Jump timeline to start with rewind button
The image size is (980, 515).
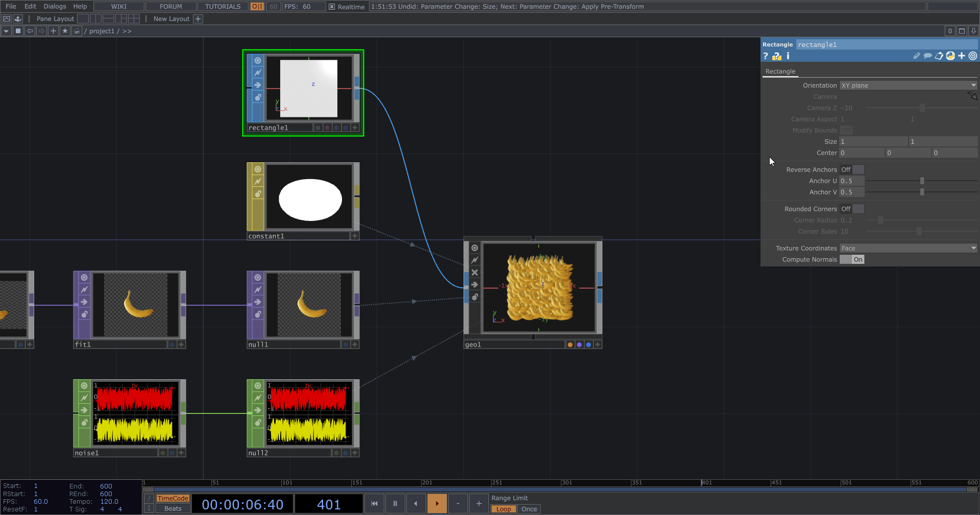pos(374,504)
